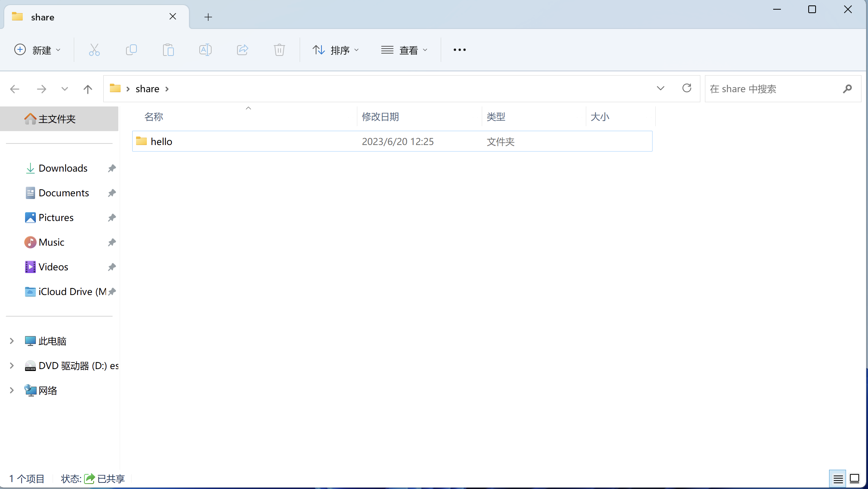Expand the DVD 驱动器 (D:) node
This screenshot has height=489, width=868.
[12, 366]
